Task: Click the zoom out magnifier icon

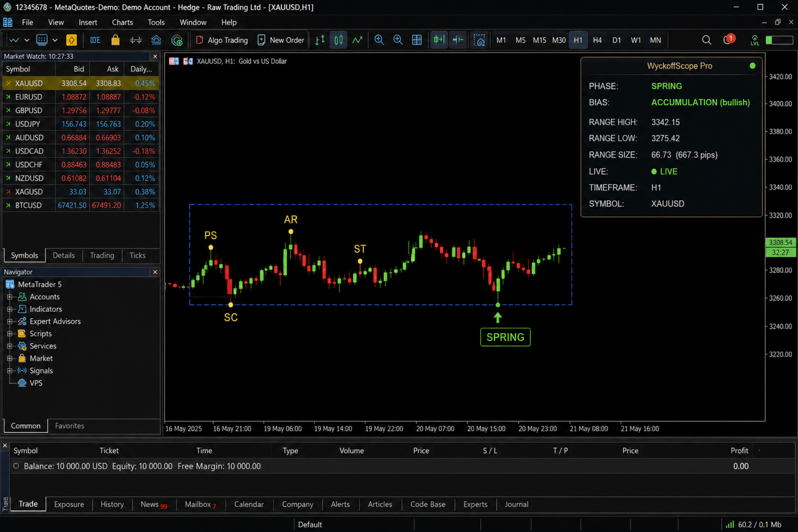Action: tap(398, 40)
